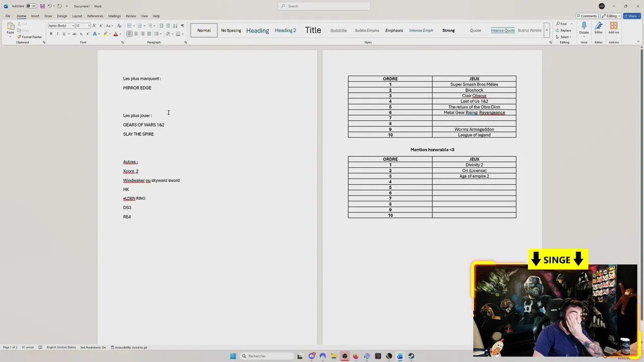Apply the Title style
644x362 pixels.
coord(313,31)
